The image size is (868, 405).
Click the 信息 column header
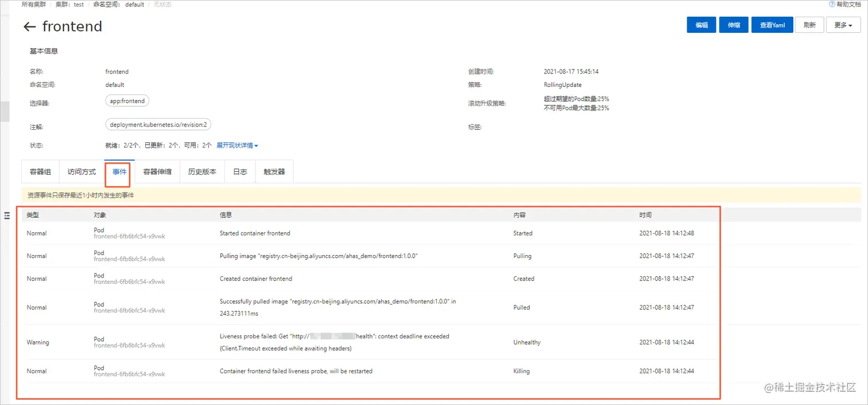226,215
